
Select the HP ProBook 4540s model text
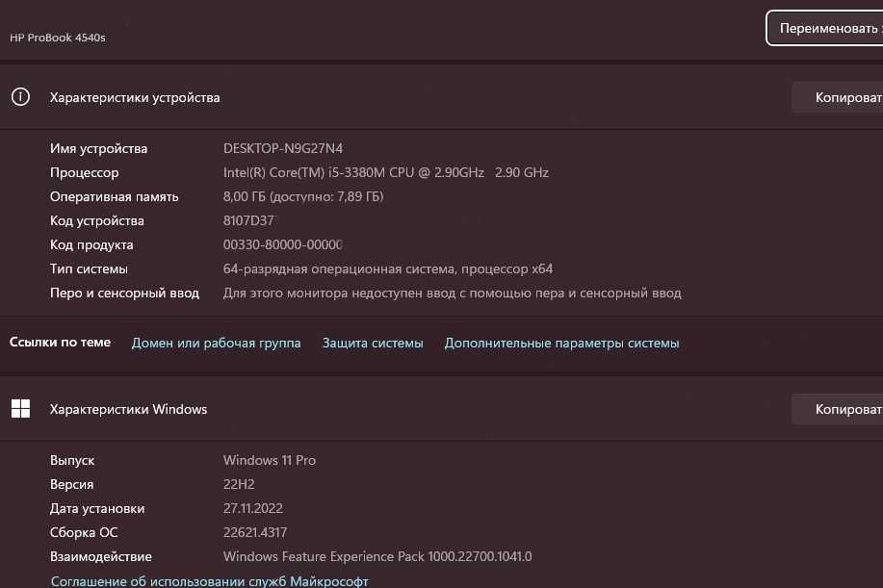(x=58, y=38)
